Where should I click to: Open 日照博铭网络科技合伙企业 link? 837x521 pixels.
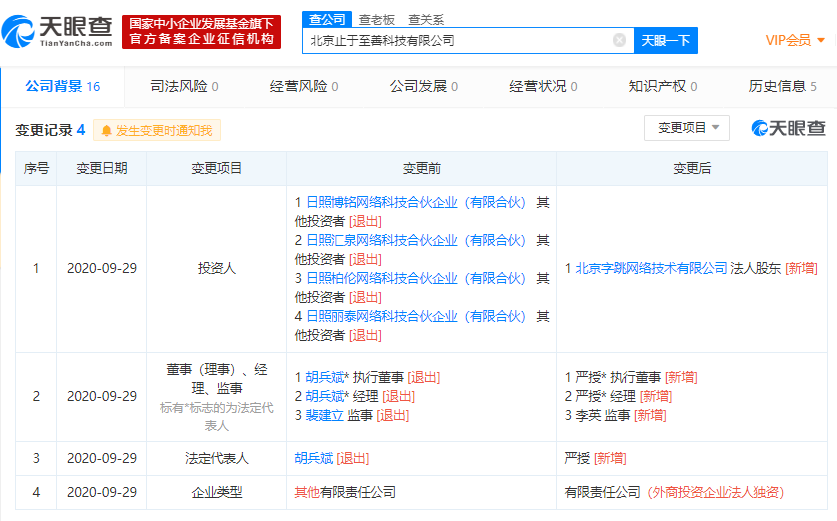416,202
